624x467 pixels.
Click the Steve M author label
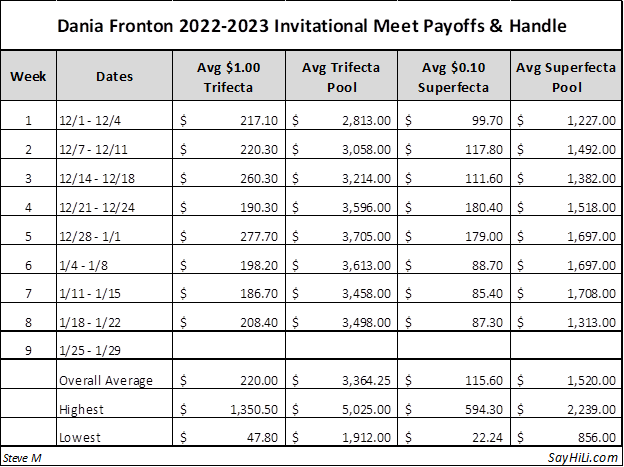click(x=22, y=457)
